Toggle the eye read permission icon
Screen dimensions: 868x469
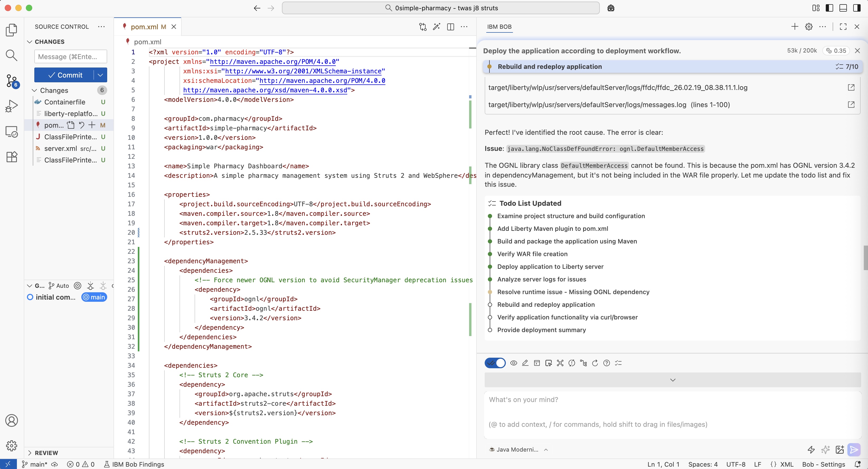pyautogui.click(x=513, y=363)
